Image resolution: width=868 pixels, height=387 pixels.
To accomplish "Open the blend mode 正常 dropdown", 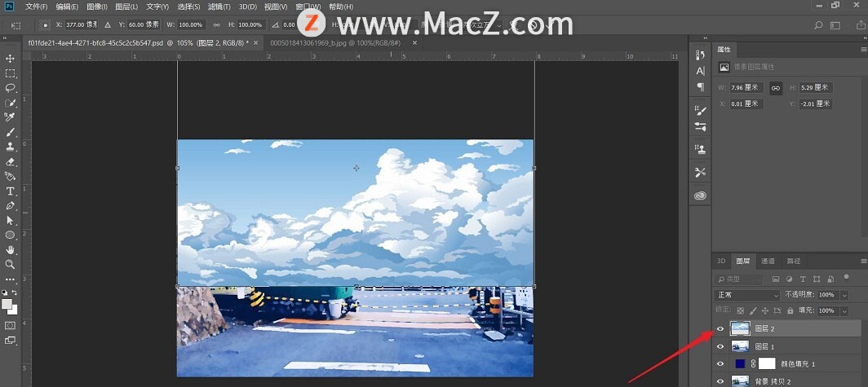I will (746, 295).
